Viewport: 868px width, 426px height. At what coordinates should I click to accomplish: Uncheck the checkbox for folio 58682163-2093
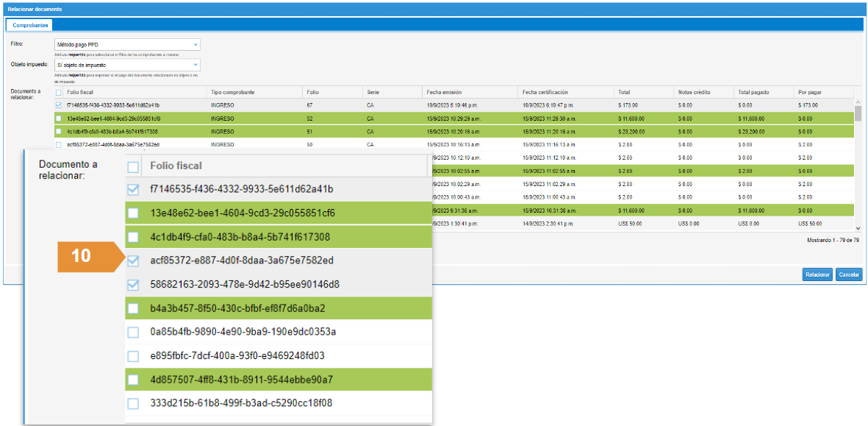pyautogui.click(x=133, y=284)
